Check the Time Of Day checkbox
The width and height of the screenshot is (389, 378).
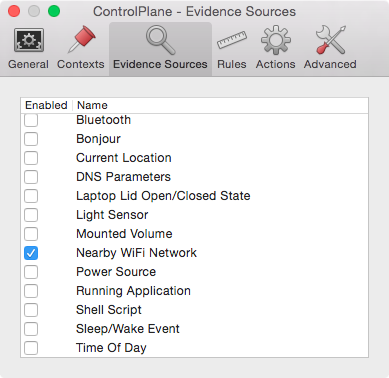[x=31, y=348]
